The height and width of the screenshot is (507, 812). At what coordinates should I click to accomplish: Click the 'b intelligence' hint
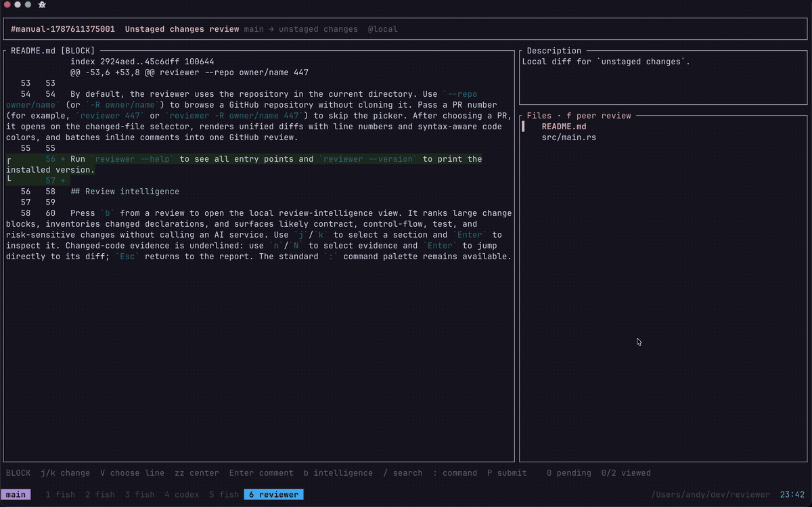[338, 473]
